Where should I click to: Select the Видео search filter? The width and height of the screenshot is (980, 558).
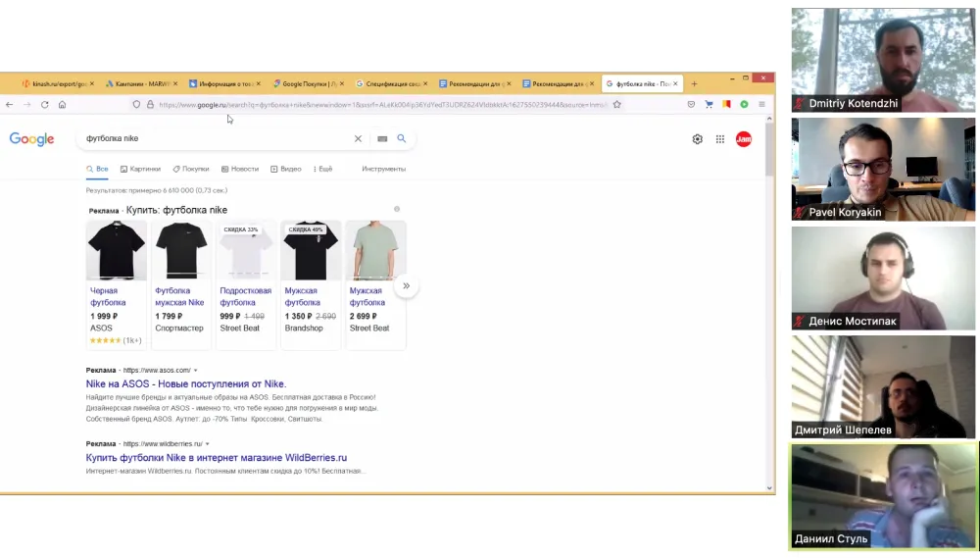coord(285,169)
